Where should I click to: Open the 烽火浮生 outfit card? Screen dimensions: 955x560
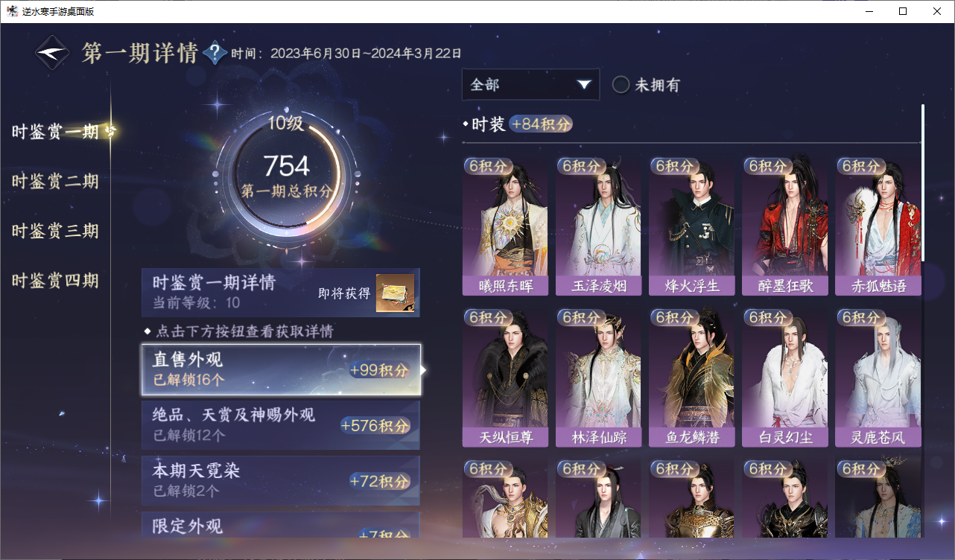[x=691, y=226]
